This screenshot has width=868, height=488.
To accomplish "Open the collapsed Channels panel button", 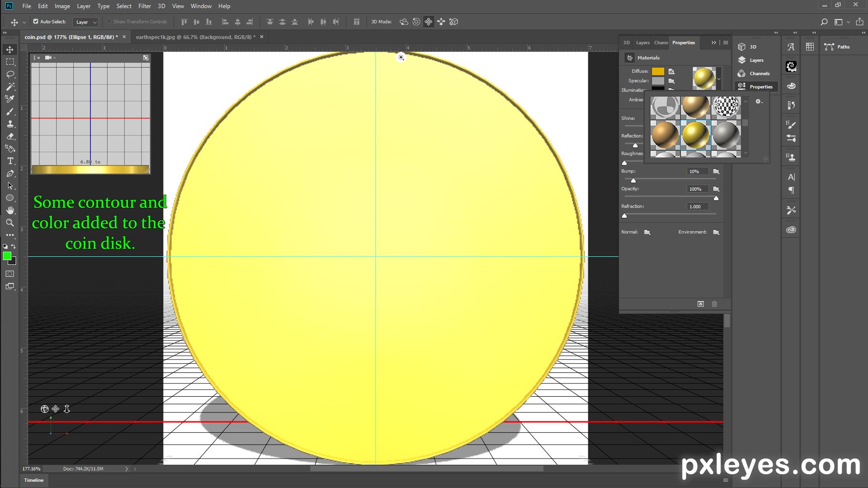I will point(755,73).
